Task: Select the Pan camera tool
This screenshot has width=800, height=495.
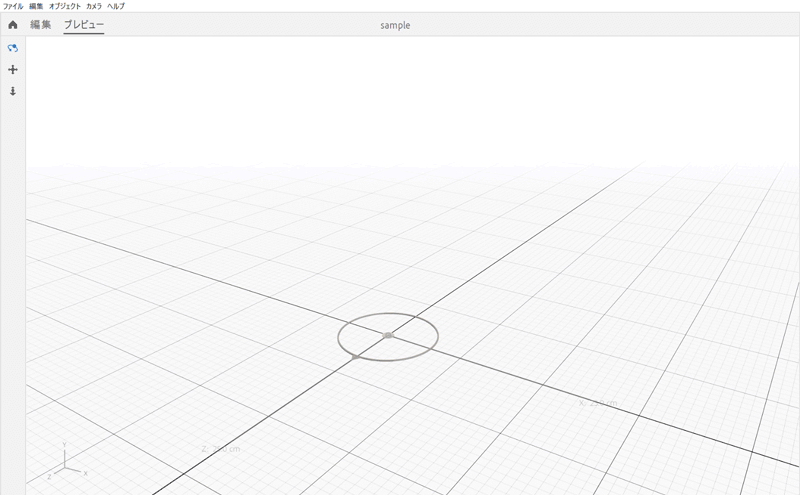Action: (13, 69)
